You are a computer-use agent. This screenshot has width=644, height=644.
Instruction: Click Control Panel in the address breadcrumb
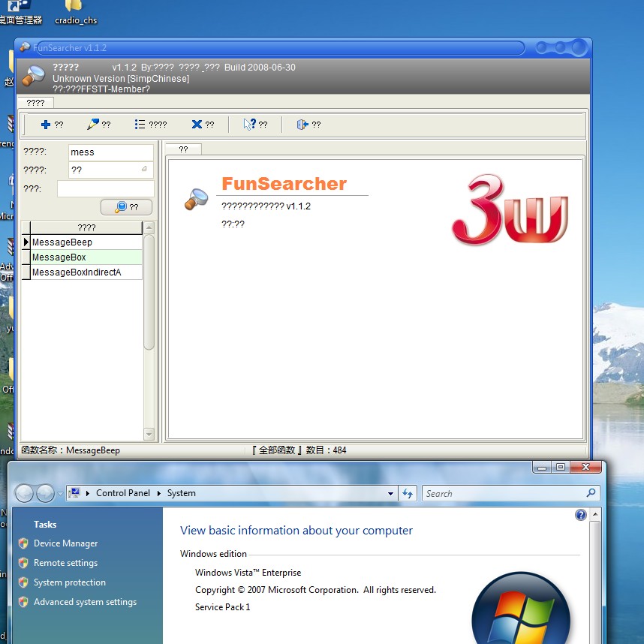point(123,493)
